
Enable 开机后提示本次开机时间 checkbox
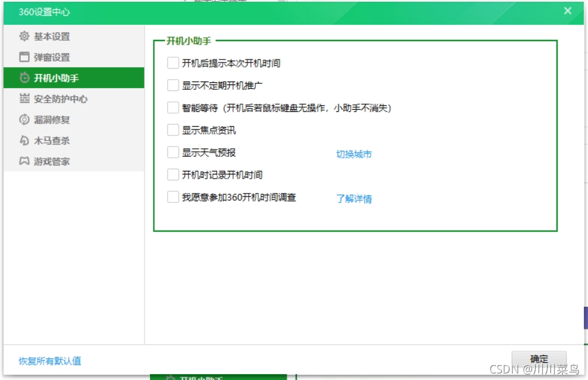point(173,63)
